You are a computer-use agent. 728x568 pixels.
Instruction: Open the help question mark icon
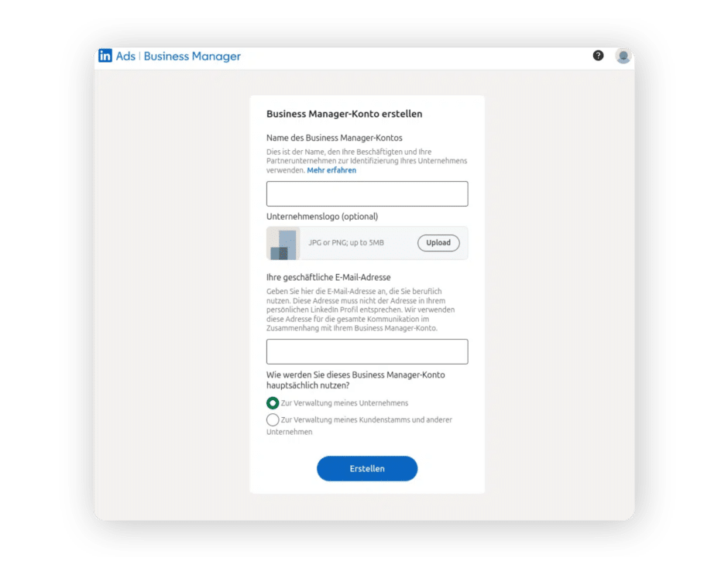coord(598,56)
